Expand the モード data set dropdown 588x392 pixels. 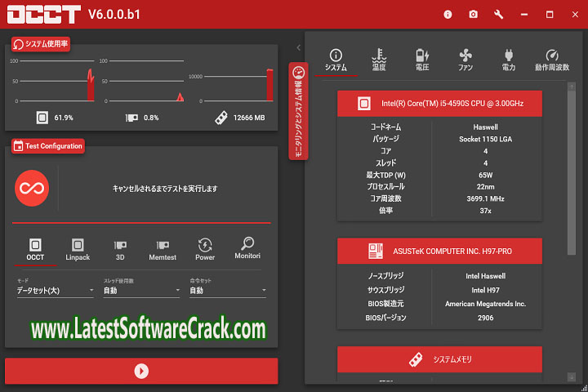pos(56,291)
